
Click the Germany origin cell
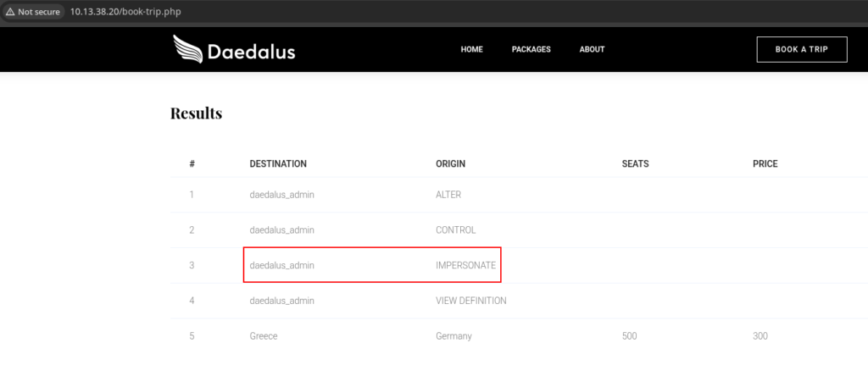point(453,336)
